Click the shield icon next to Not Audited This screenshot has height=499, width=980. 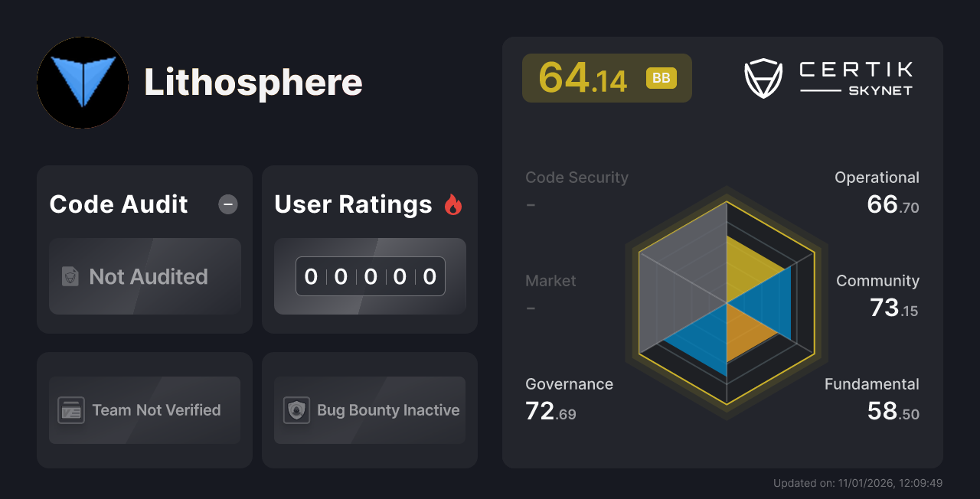tap(69, 277)
